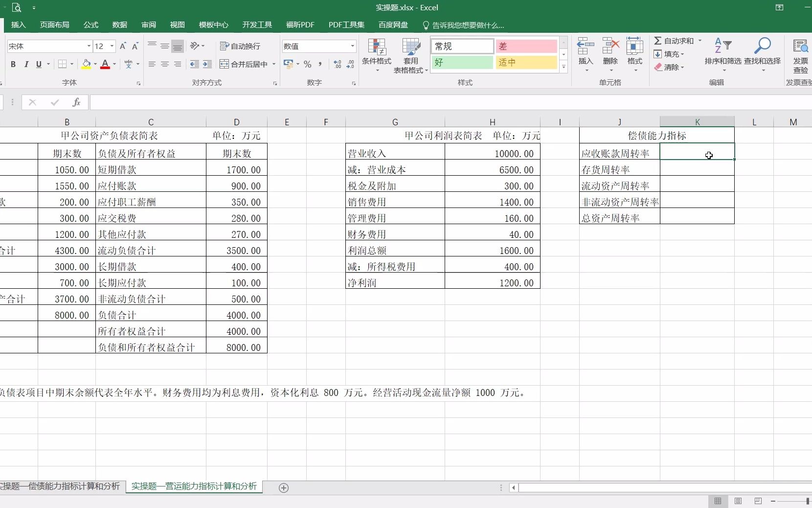This screenshot has height=508, width=812.
Task: Select the 常规 cell style
Action: 462,46
